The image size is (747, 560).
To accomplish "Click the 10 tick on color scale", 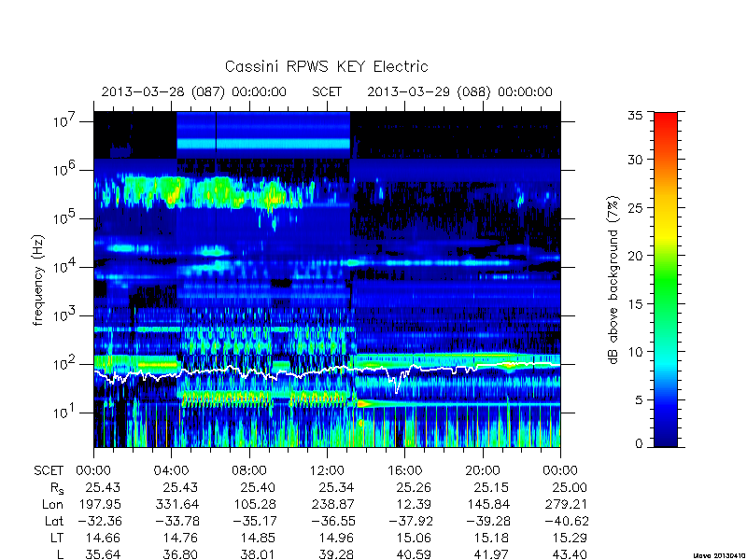I will pyautogui.click(x=635, y=352).
